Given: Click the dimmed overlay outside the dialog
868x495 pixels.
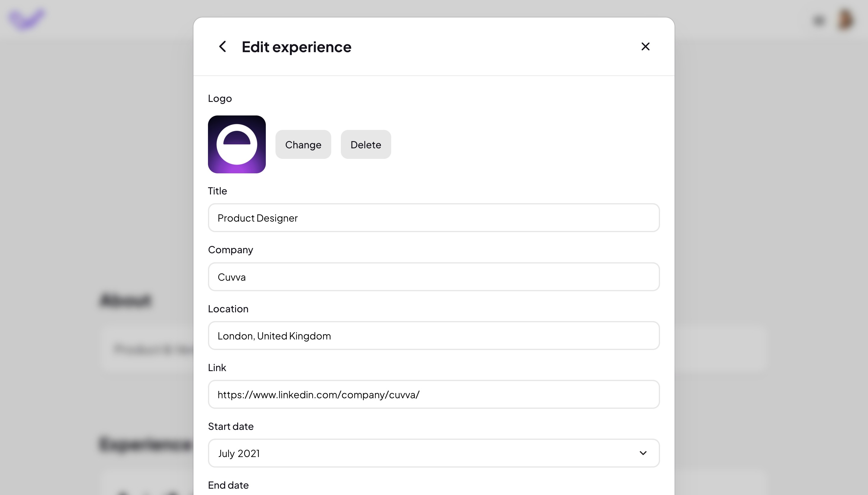Looking at the screenshot, I should coord(95,238).
